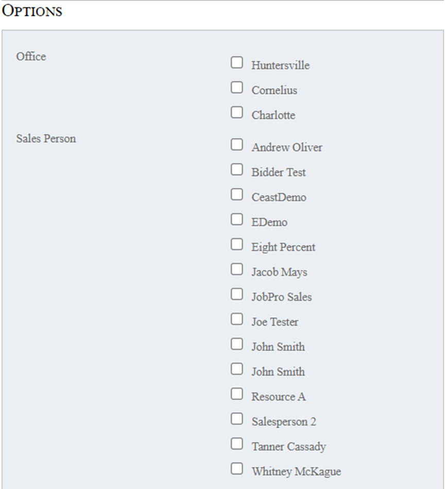Viewport: 448px width, 489px height.
Task: Enable the Eight Percent checkbox
Action: [x=236, y=244]
